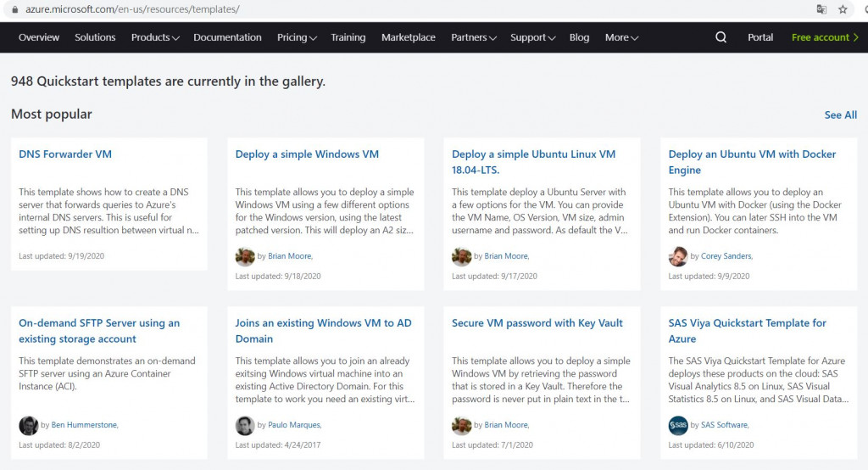The image size is (868, 470).
Task: Click the browser address bar URL
Action: pos(132,9)
